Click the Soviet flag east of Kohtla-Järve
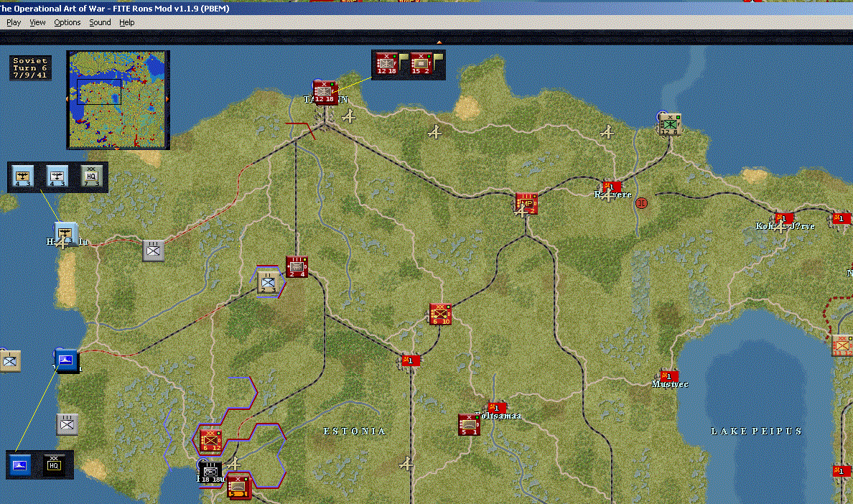 point(842,218)
